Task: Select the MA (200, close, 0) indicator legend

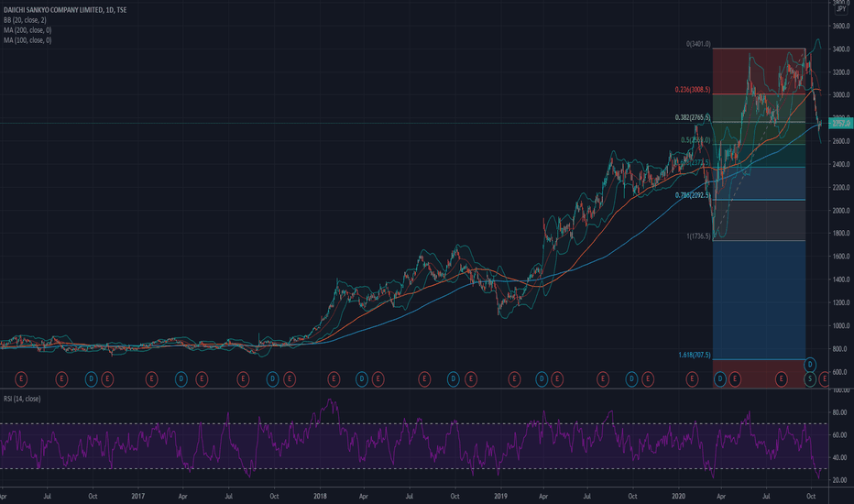Action: [27, 30]
